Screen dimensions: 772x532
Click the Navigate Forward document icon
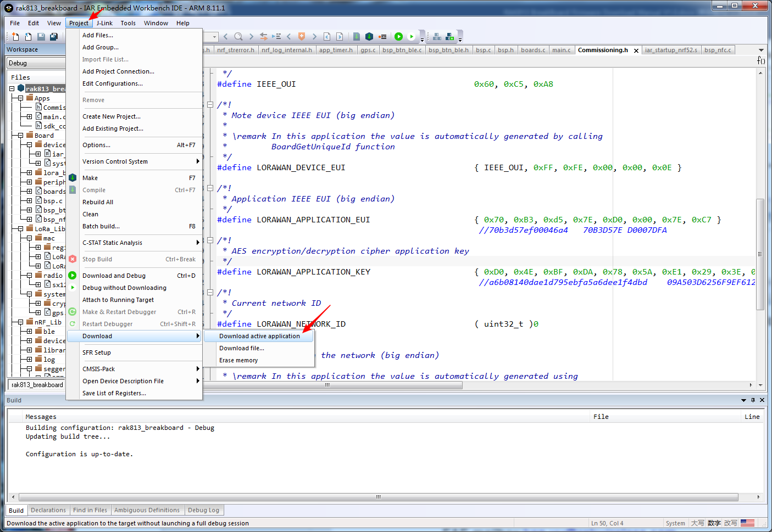(x=340, y=37)
